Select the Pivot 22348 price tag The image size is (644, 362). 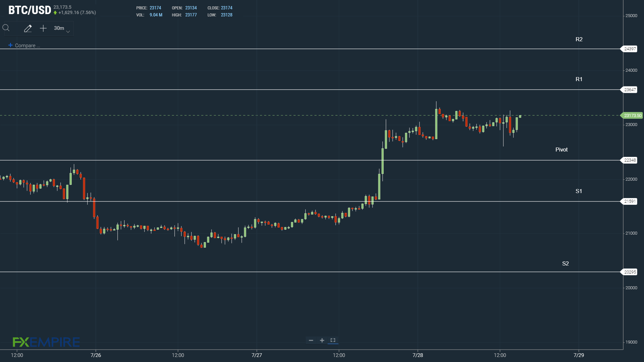pyautogui.click(x=630, y=160)
